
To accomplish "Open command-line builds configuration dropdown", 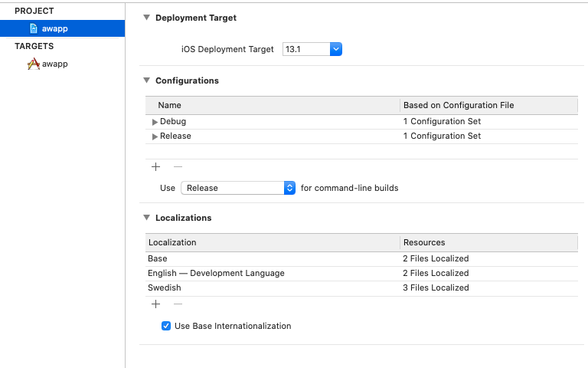I will click(x=238, y=188).
